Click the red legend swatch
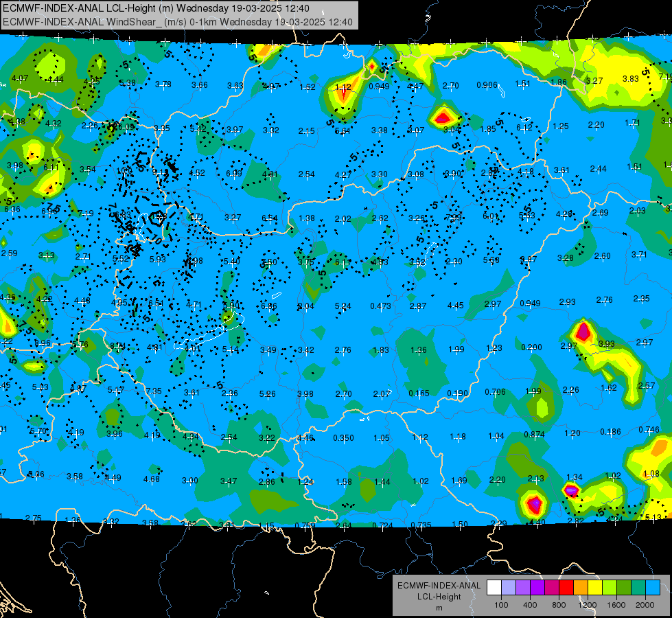This screenshot has height=618, width=672. tap(566, 587)
